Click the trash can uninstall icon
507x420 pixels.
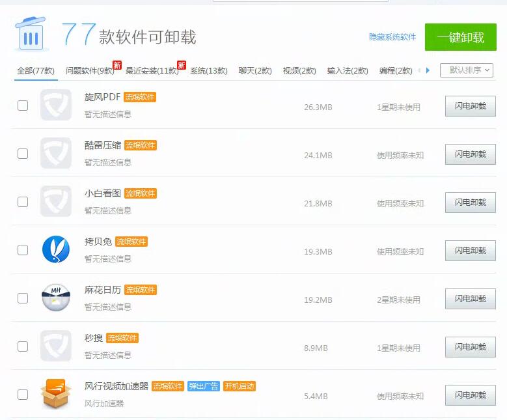(31, 34)
